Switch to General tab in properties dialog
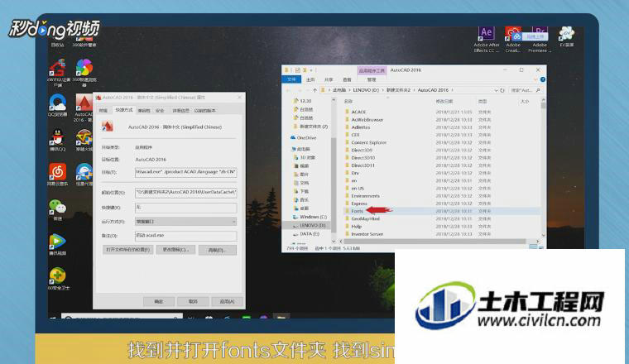Viewport: 629px width, 364px height. (x=103, y=110)
